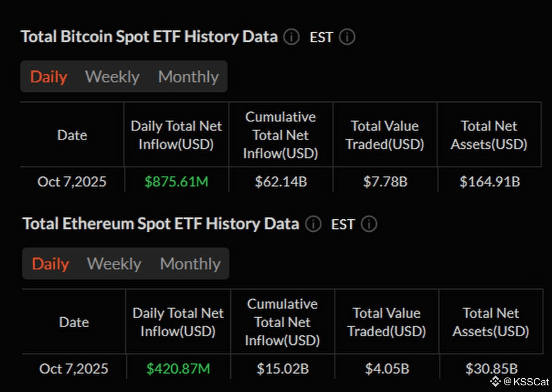Image resolution: width=552 pixels, height=392 pixels.
Task: Click the $875.61M Bitcoin inflow value
Action: pyautogui.click(x=176, y=181)
